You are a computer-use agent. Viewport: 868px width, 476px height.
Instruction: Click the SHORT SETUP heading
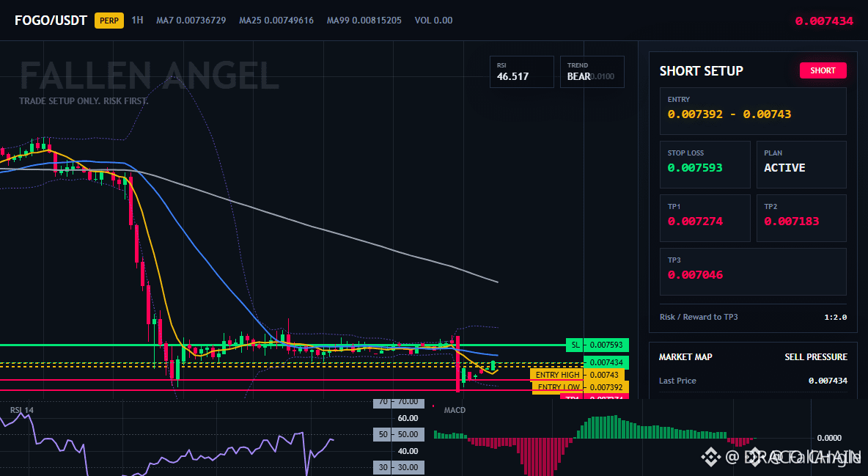pyautogui.click(x=701, y=71)
